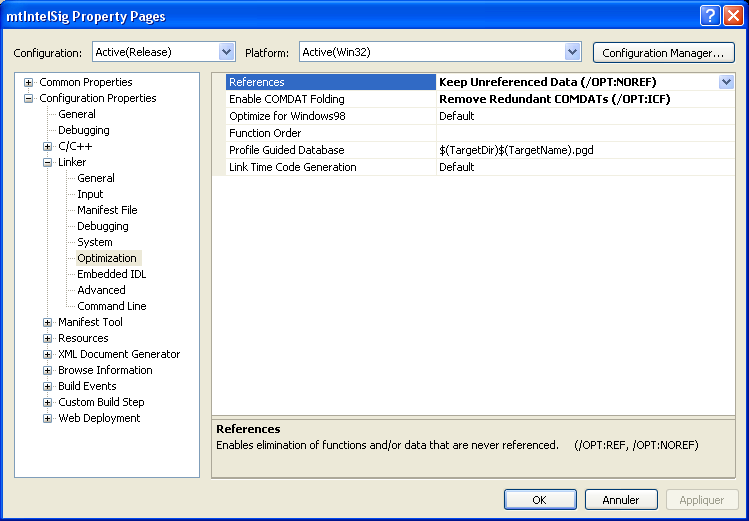Select Build Events tree item

coord(87,386)
